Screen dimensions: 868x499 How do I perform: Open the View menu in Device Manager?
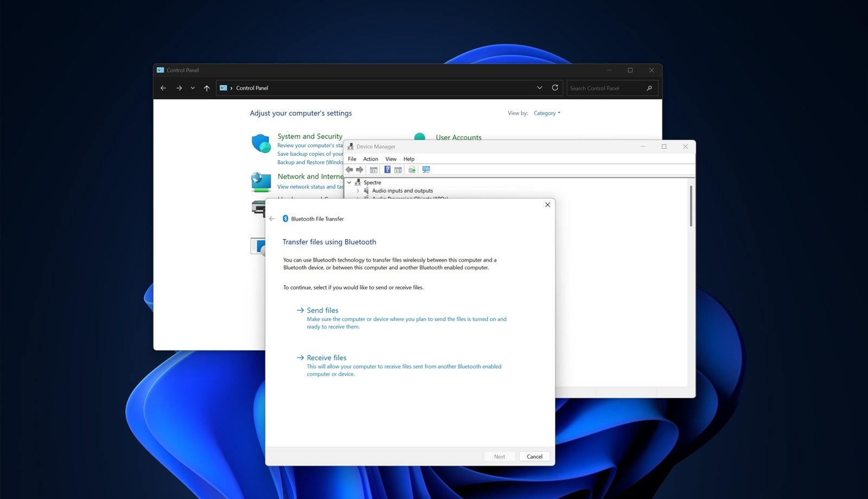click(391, 159)
